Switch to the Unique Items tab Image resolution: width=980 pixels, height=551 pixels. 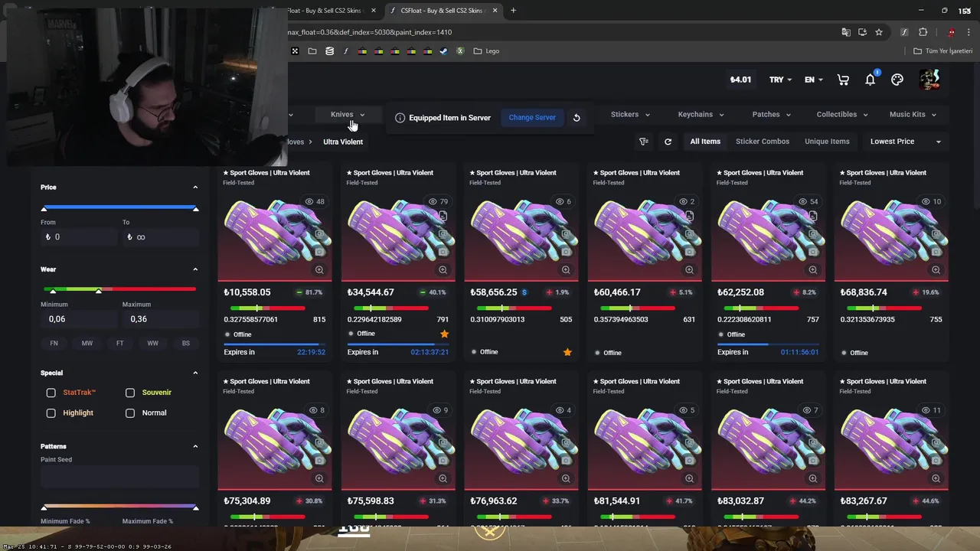click(x=827, y=142)
